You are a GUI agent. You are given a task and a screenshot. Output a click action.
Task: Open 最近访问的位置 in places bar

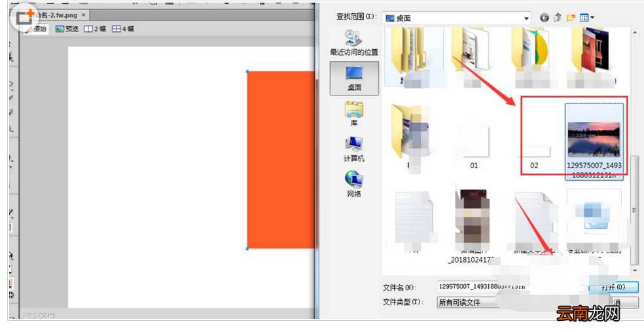[x=354, y=43]
